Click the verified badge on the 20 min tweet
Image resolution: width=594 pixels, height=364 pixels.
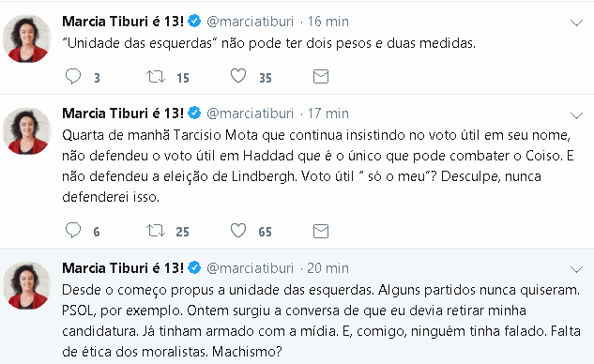point(194,267)
